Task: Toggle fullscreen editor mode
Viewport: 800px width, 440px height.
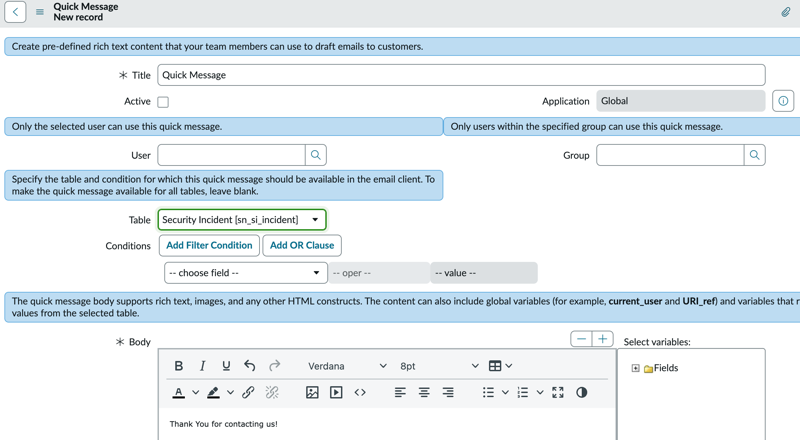Action: [x=558, y=393]
